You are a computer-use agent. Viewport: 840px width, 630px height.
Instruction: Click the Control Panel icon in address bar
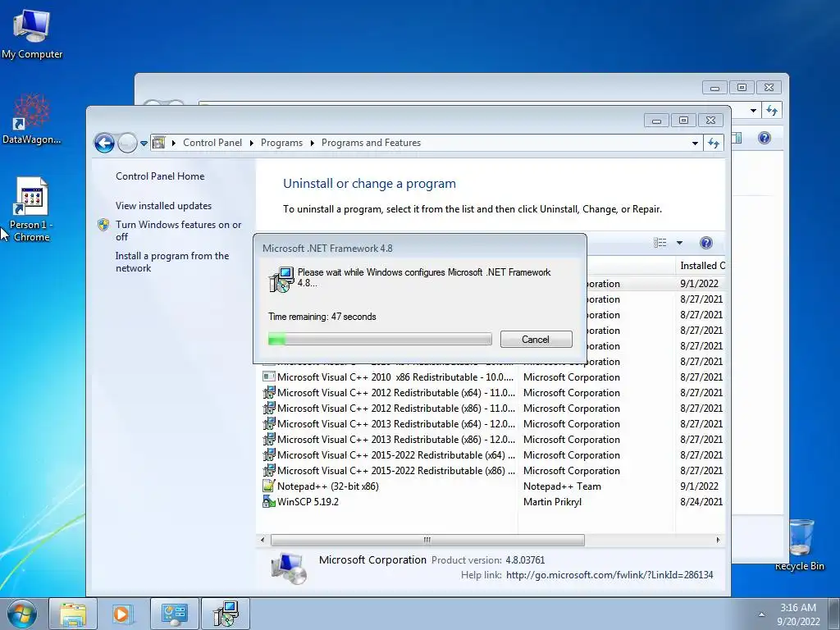[x=159, y=143]
